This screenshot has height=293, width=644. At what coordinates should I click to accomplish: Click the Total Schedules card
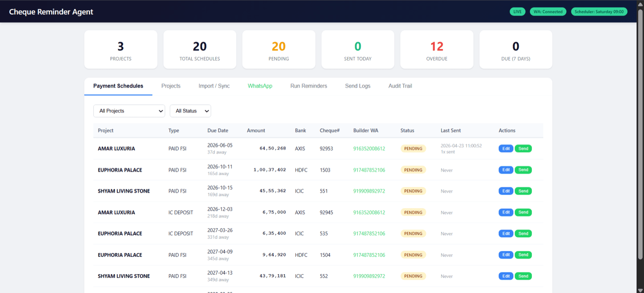pos(200,50)
